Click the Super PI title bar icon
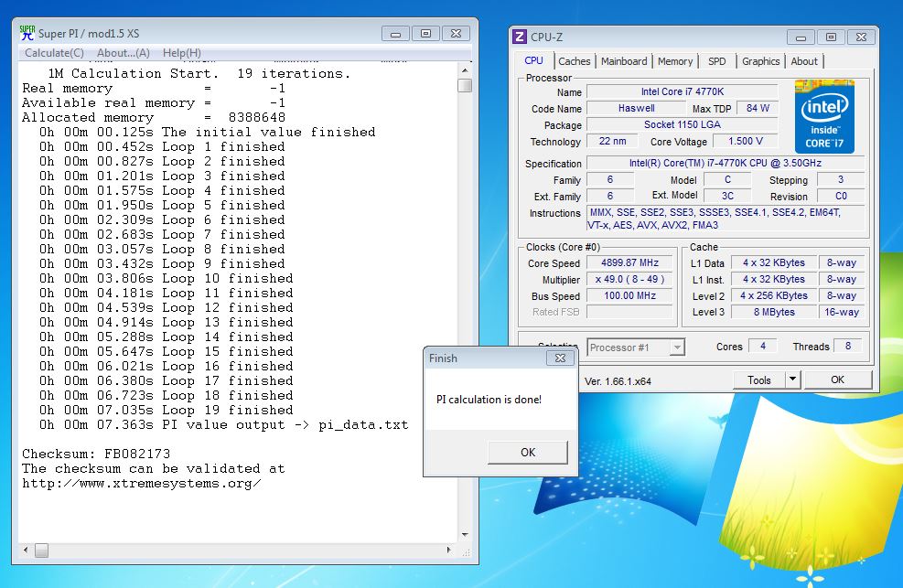Screen dimensions: 903x588 coord(27,33)
